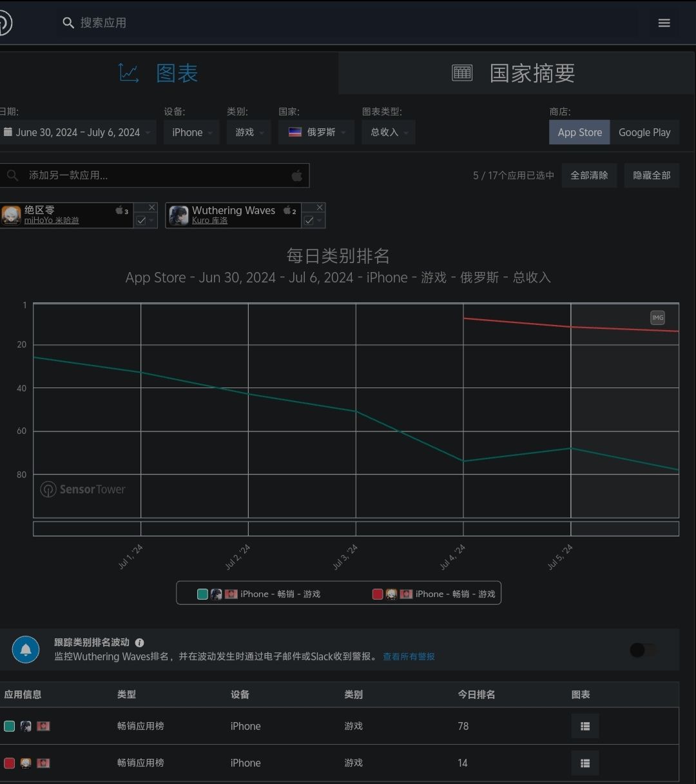Image resolution: width=696 pixels, height=784 pixels.
Task: Click the 全部清除 button
Action: click(589, 175)
